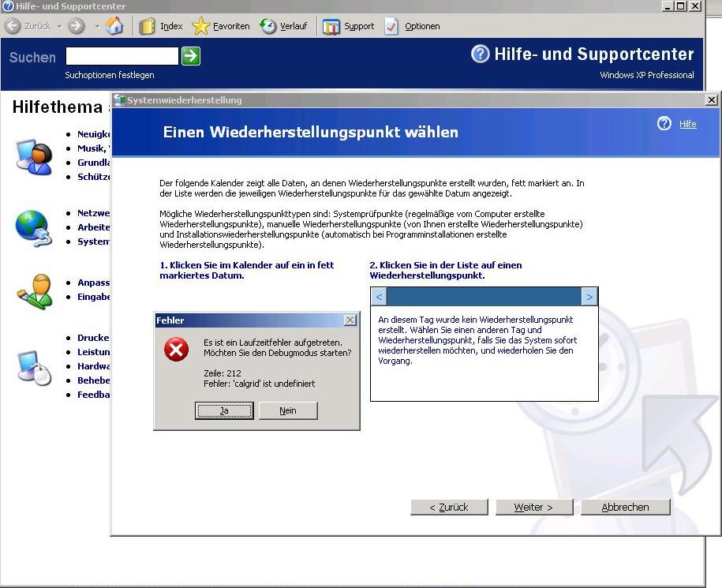Screen dimensions: 722x588
Task: Open the Neuigk... help topic link
Action: coord(93,134)
